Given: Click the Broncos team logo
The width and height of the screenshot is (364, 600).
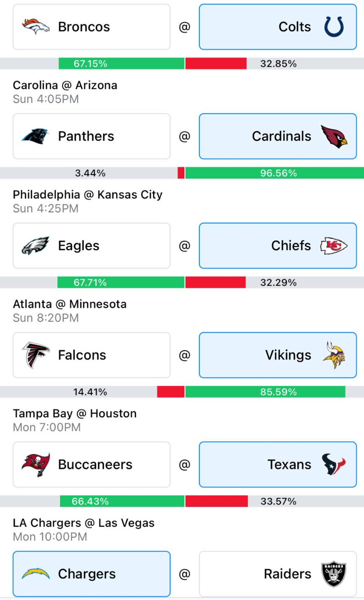Looking at the screenshot, I should pyautogui.click(x=35, y=27).
